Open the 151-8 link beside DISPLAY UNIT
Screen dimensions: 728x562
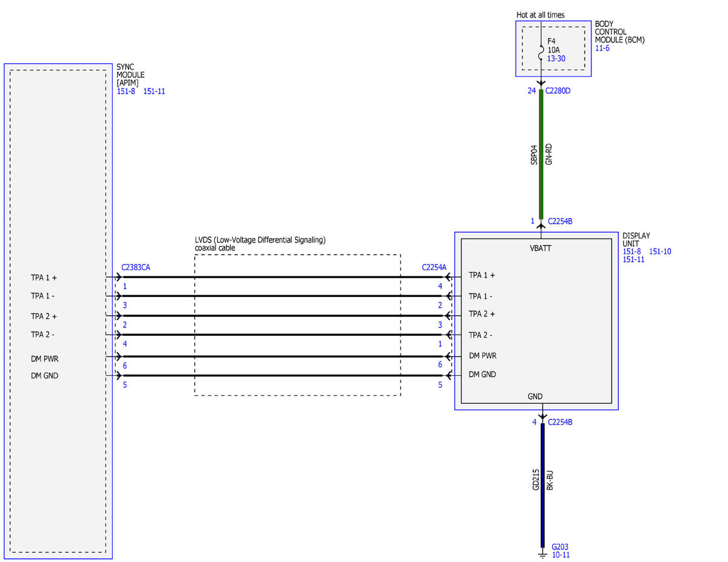click(632, 252)
